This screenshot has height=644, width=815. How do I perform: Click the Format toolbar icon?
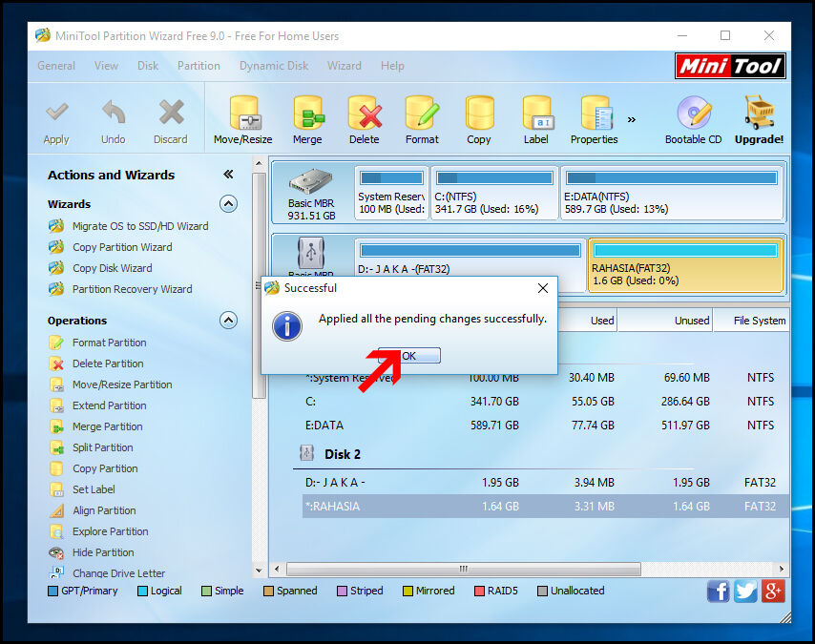422,113
